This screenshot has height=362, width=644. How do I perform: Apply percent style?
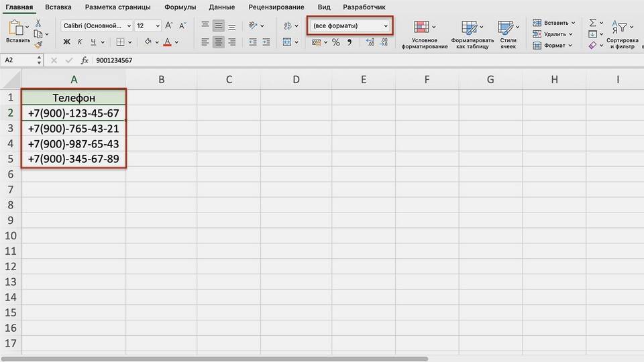pos(336,42)
